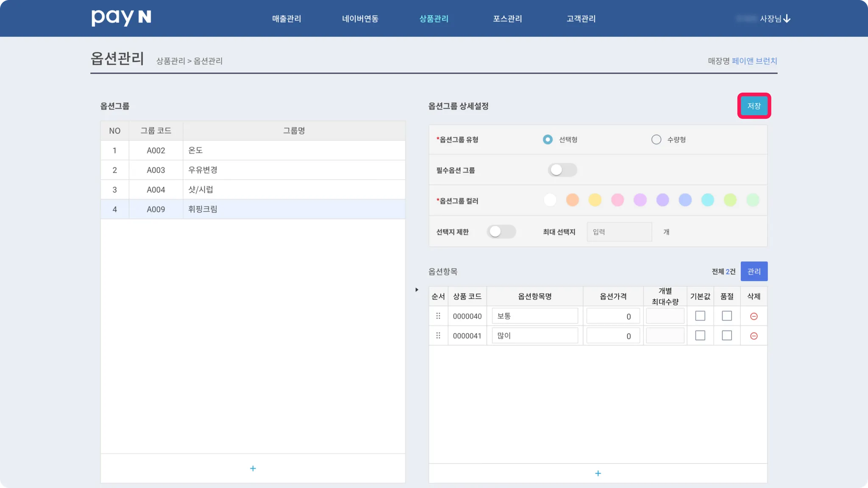The image size is (868, 488).
Task: Click small arrow beside option items table
Action: click(417, 290)
